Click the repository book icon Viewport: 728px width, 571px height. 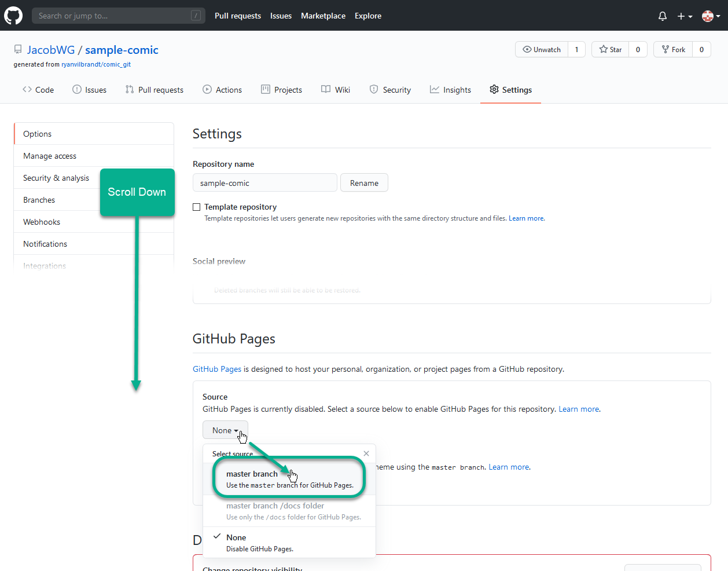click(18, 50)
